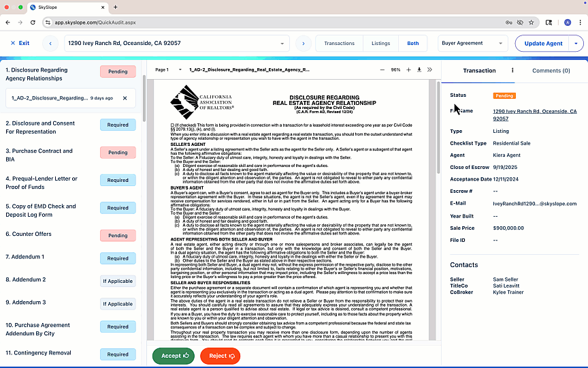Screen dimensions: 588x368
Task: Open the Chrome three-dot menu
Action: click(580, 22)
